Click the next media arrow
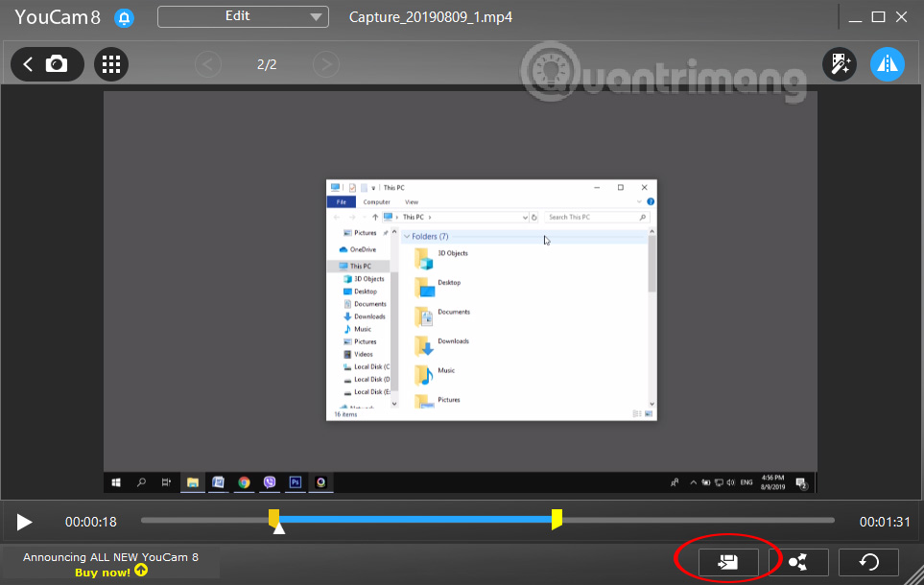 click(x=326, y=64)
